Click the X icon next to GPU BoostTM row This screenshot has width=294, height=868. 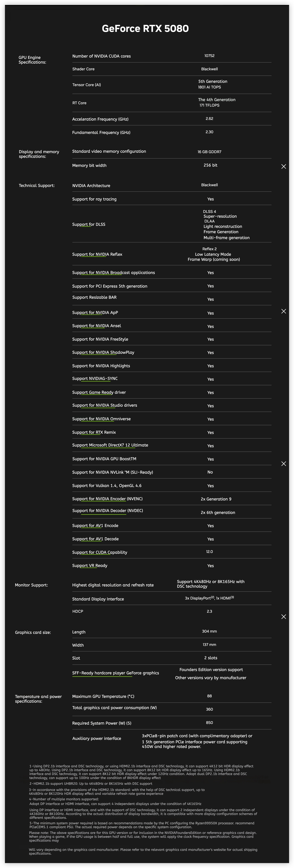tap(284, 464)
